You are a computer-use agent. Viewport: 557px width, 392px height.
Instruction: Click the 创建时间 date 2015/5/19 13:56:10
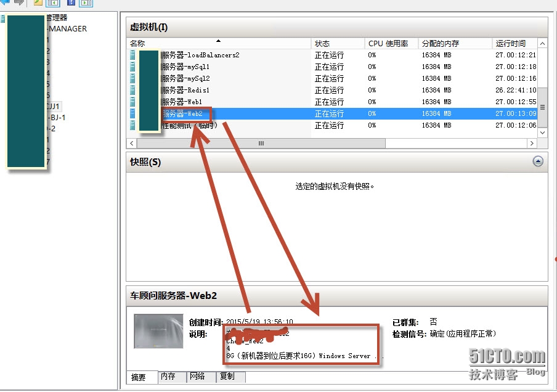point(259,322)
